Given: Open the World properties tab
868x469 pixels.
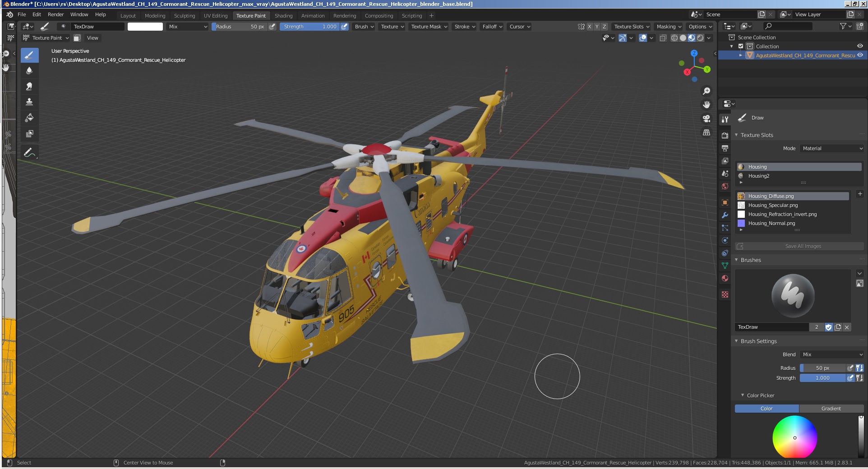Looking at the screenshot, I should 725,186.
